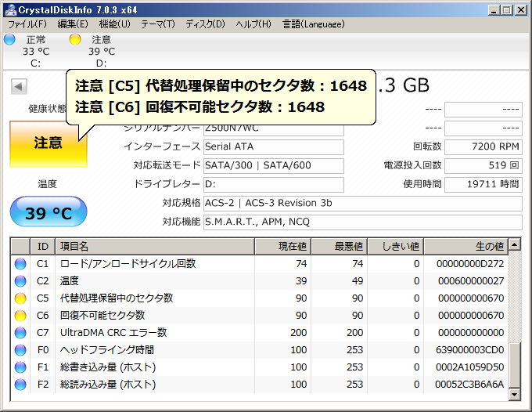Click the 注意 [C6] tooltip warning line
Viewport: 532px width, 412px height.
click(199, 107)
